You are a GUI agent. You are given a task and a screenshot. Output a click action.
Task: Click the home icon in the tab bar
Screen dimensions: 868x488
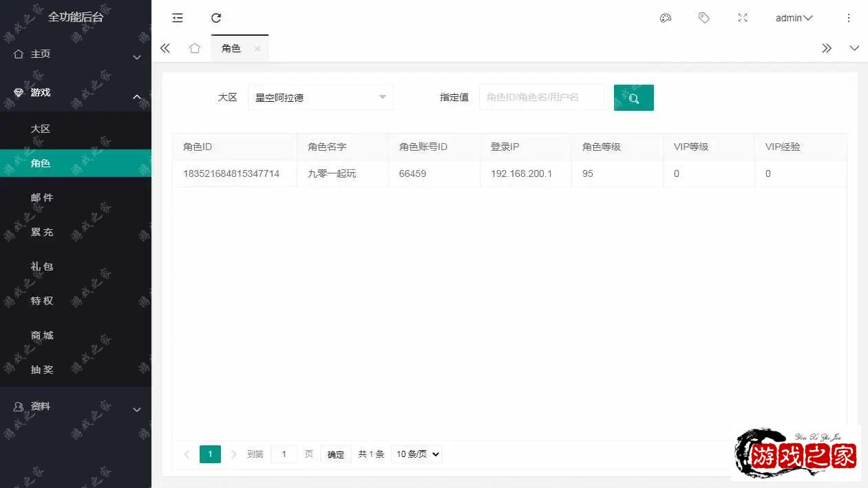(195, 48)
